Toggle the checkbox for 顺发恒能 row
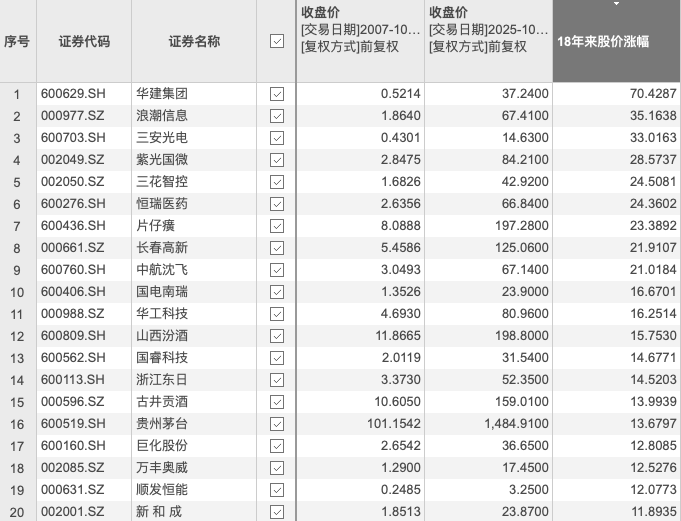Viewport: 681px width, 521px height. point(277,490)
